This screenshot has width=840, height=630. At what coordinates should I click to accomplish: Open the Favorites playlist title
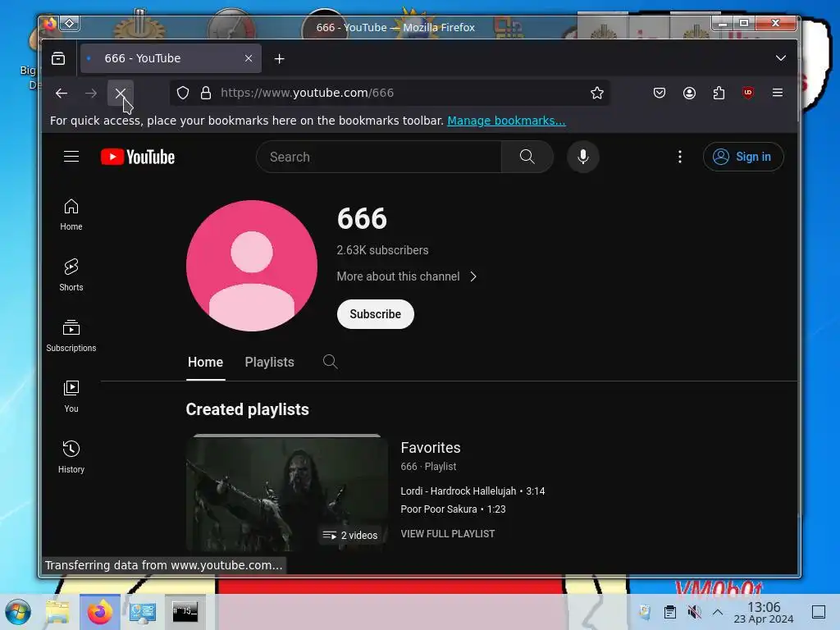[x=431, y=448]
